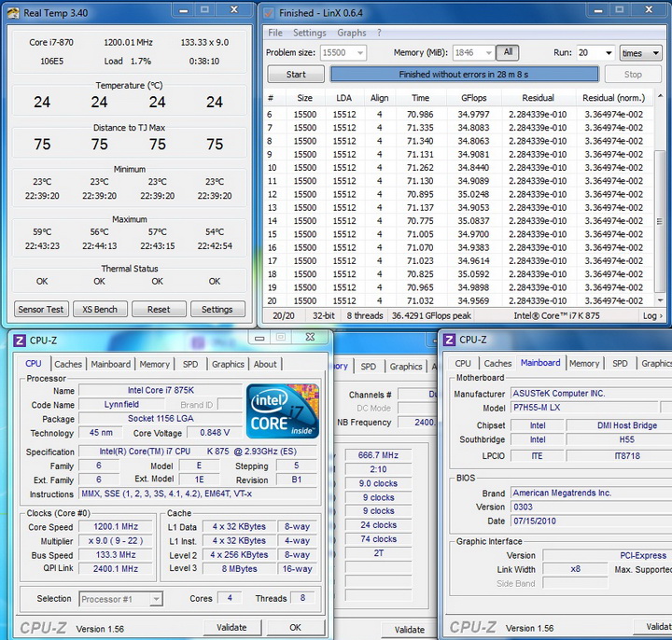Image resolution: width=672 pixels, height=640 pixels.
Task: Click the left CPU-Z window Z icon
Action: 20,341
